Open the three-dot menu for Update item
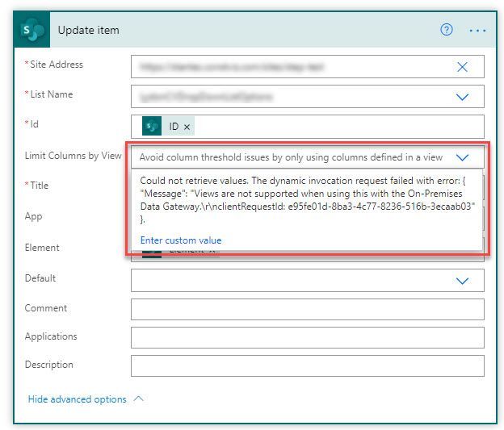Screen dimensions: 504x430 pos(477,31)
